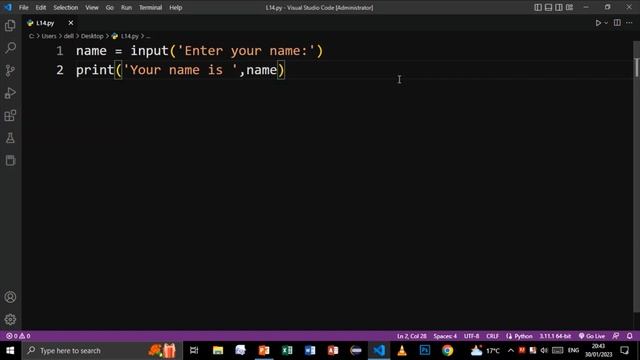Click Go Live in the status bar
This screenshot has width=640, height=360.
(592, 336)
